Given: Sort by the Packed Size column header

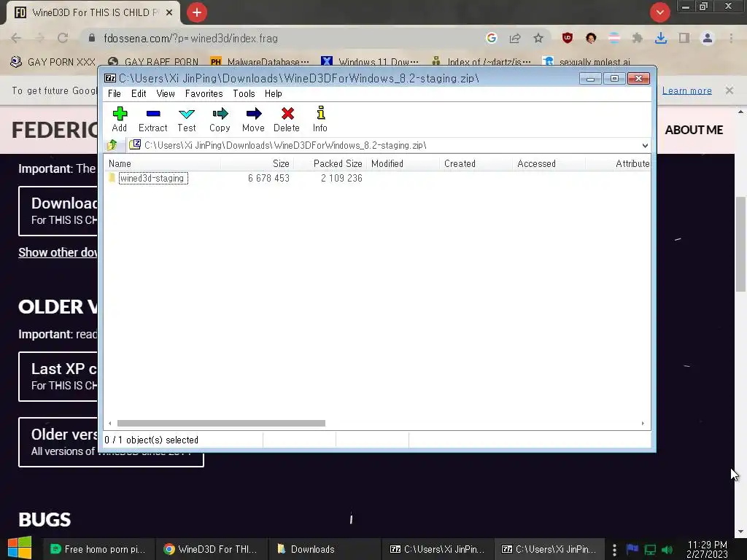Looking at the screenshot, I should (x=330, y=164).
